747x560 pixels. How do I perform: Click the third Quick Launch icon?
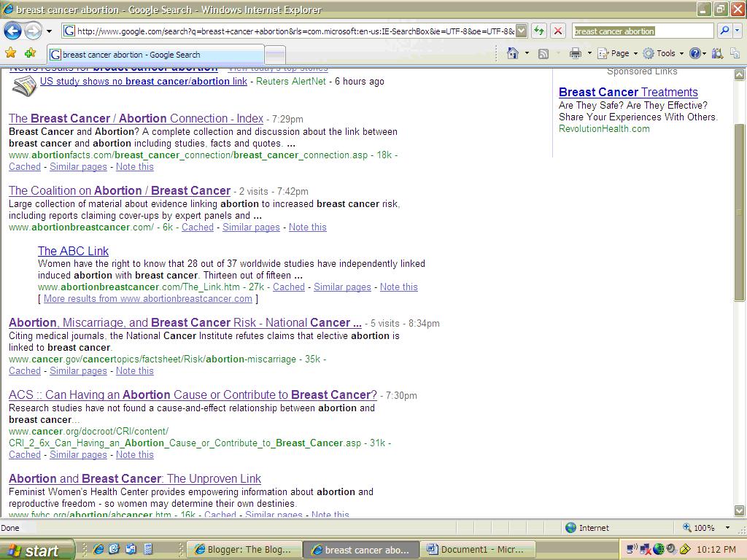pos(130,549)
